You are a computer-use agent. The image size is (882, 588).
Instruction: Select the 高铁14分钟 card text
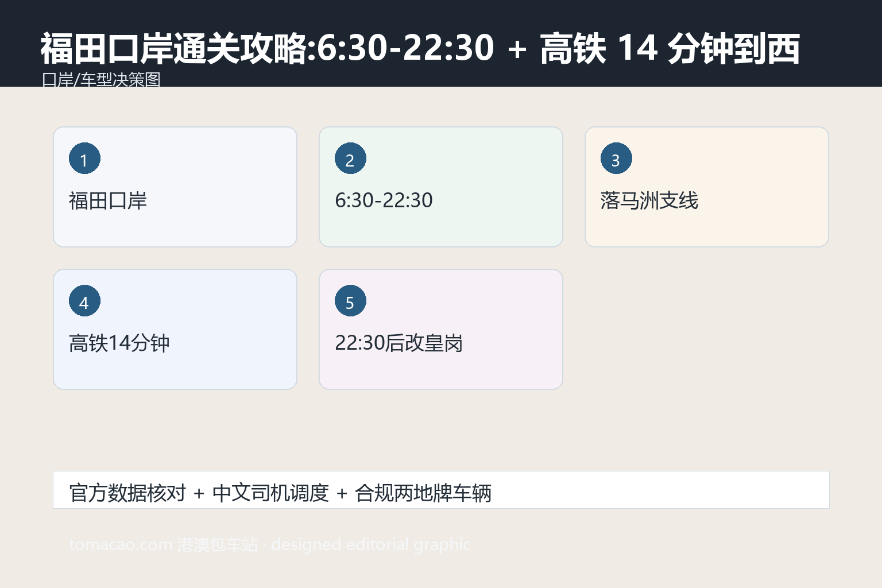pyautogui.click(x=119, y=343)
